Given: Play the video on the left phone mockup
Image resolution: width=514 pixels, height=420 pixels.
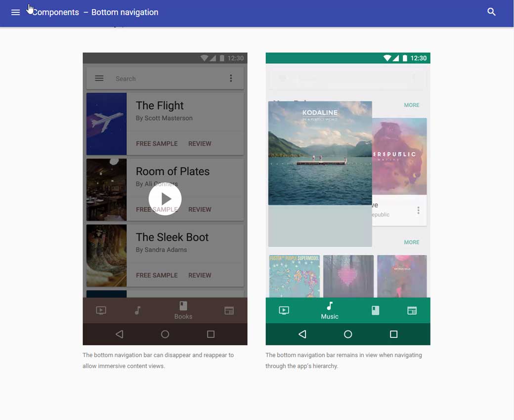Looking at the screenshot, I should click(x=165, y=199).
